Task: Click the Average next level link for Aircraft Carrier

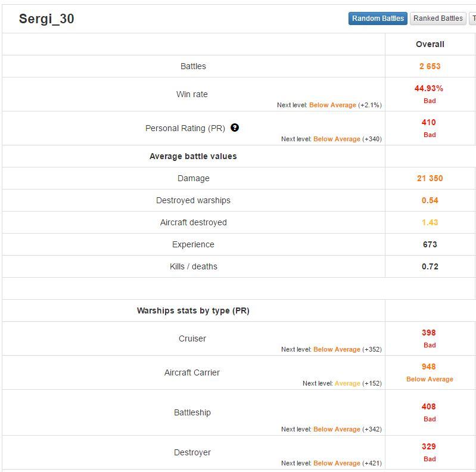Action: click(x=347, y=383)
